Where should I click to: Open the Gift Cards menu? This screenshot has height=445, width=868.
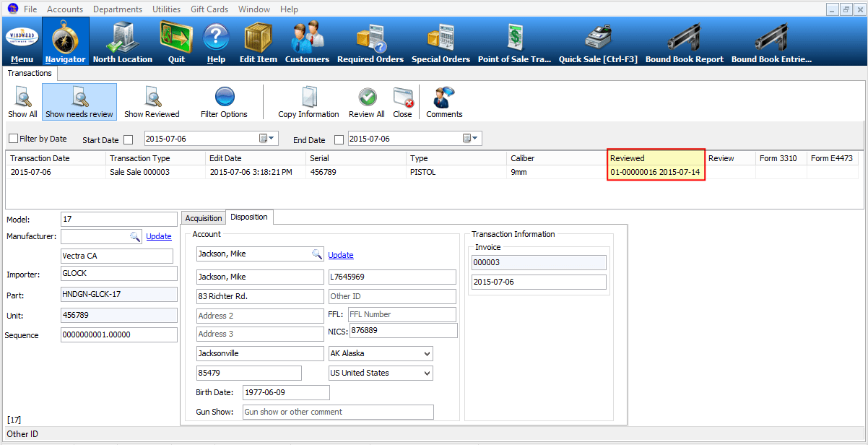[x=209, y=9]
